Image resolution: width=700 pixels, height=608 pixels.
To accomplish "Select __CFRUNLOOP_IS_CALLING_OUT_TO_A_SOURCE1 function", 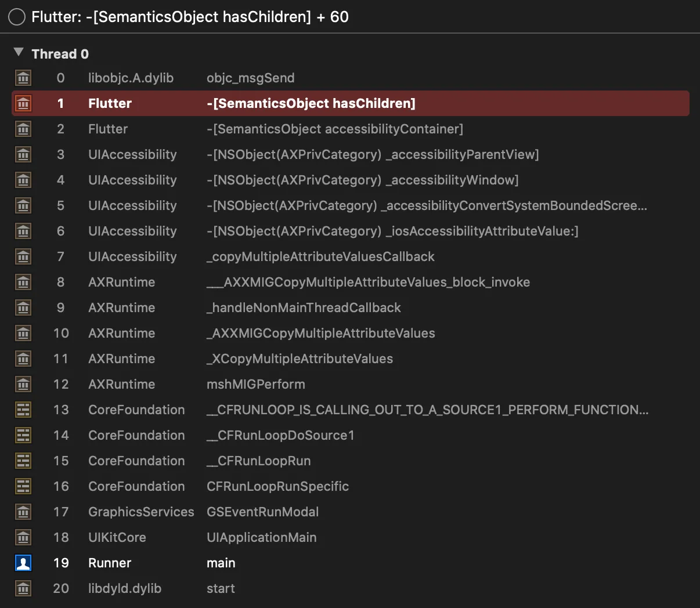I will [428, 410].
